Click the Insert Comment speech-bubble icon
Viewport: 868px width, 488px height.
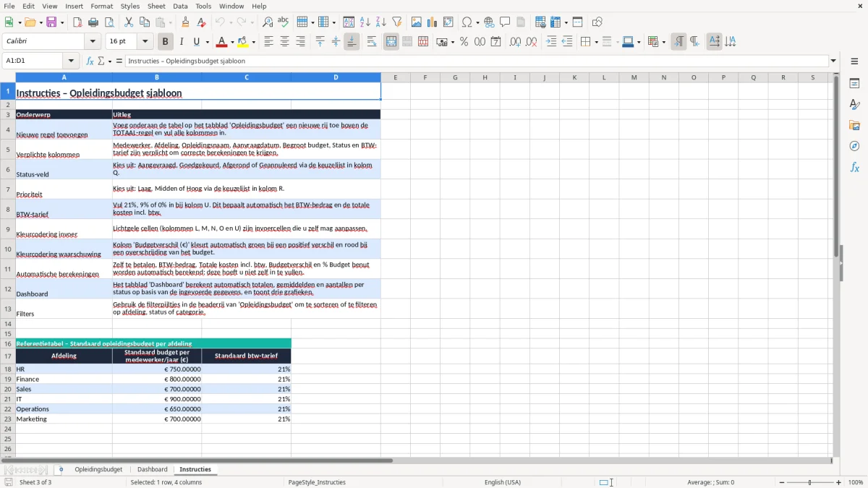tap(505, 22)
